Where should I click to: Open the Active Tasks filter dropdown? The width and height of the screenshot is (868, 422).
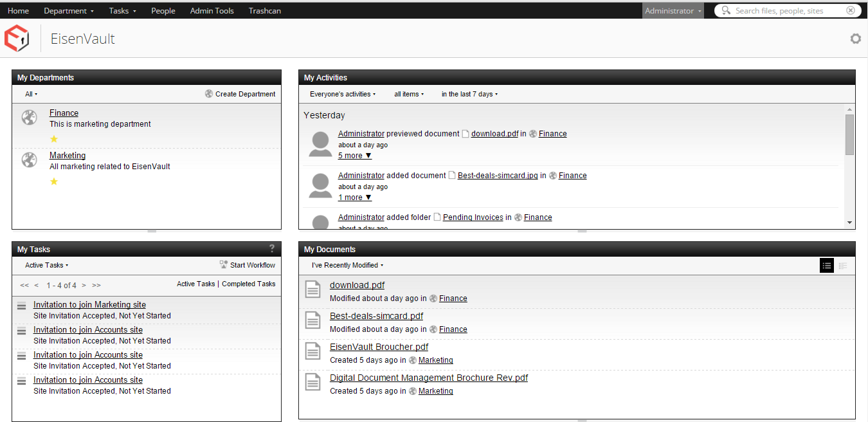pos(46,265)
